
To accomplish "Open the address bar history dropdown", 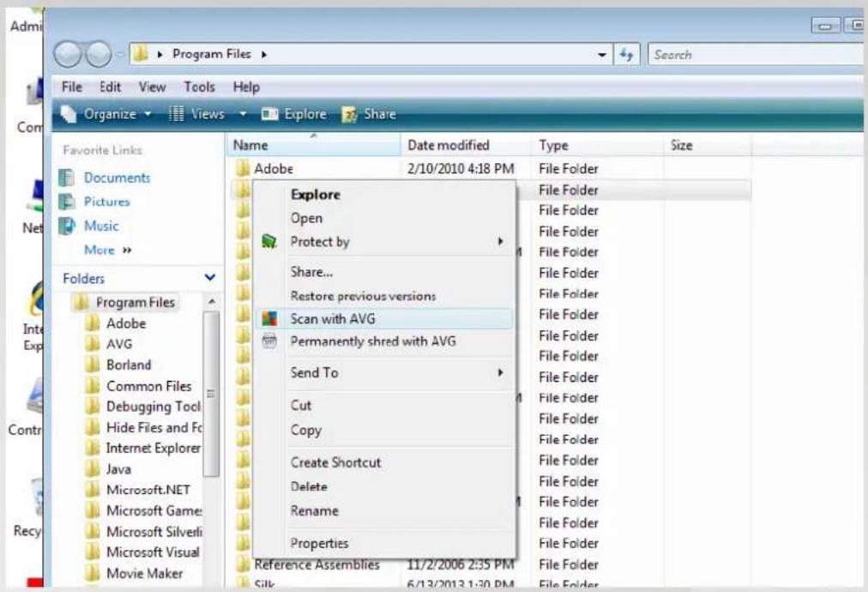I will (x=602, y=55).
